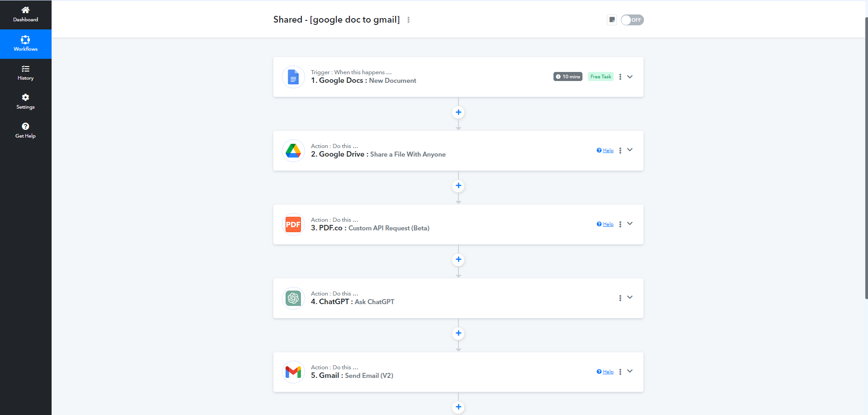Expand the Google Docs trigger step

[x=630, y=76]
